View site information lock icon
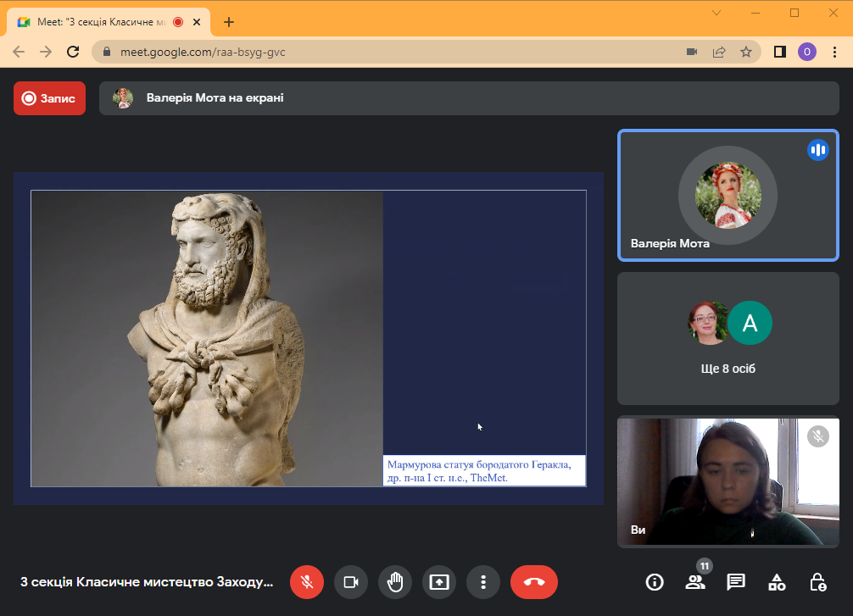The height and width of the screenshot is (616, 853). 107,53
